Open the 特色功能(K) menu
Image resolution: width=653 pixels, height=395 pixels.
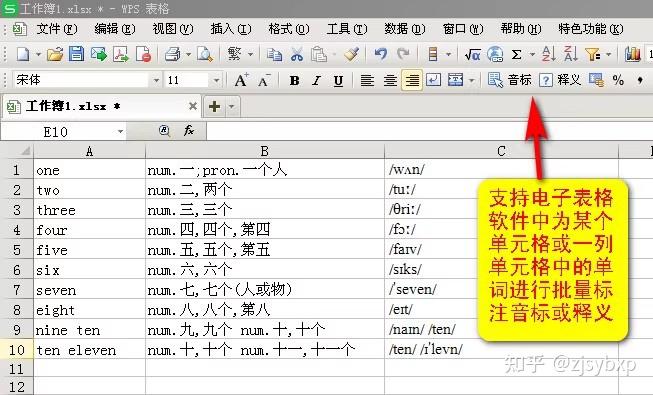coord(591,29)
